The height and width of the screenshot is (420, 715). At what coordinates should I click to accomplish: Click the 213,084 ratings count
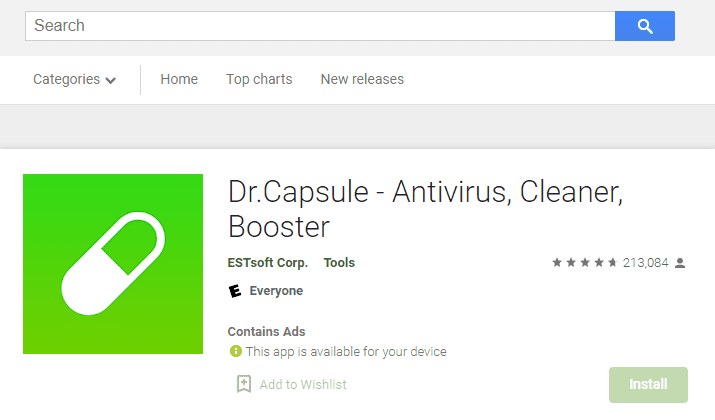click(646, 263)
